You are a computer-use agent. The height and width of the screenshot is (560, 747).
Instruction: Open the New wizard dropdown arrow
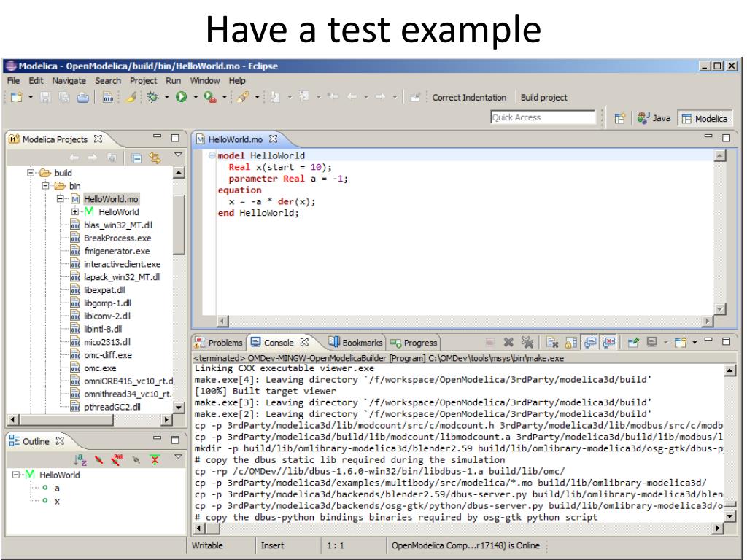[31, 97]
